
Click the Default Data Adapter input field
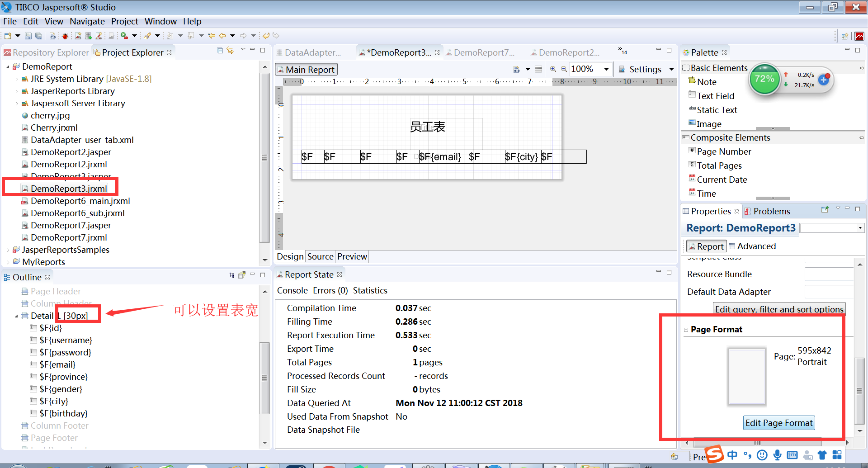click(x=829, y=292)
